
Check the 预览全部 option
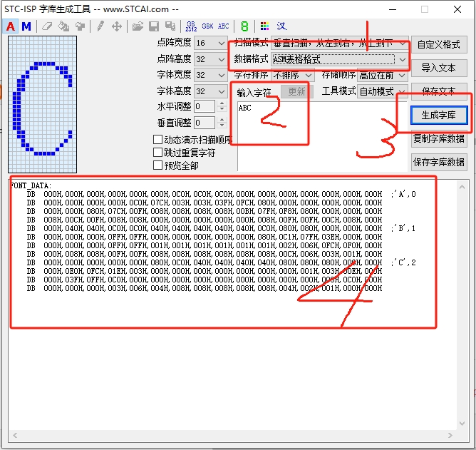[157, 165]
